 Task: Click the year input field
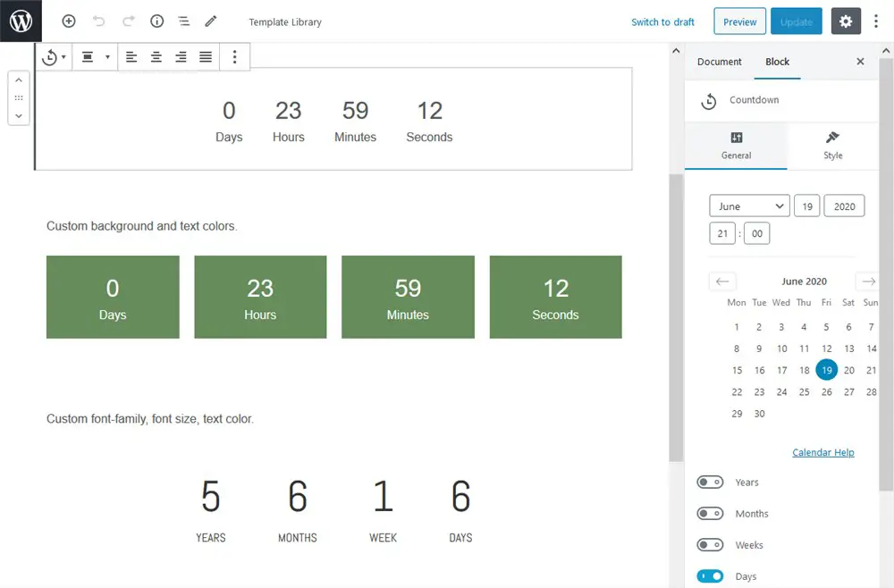coord(844,206)
